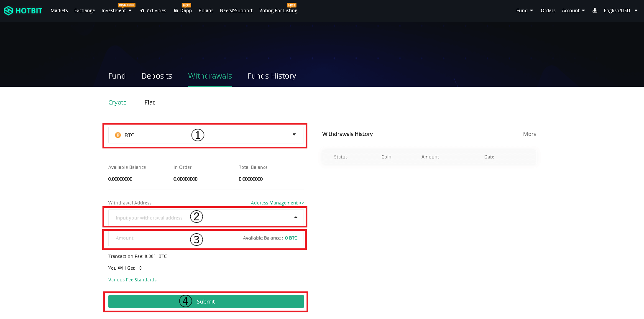Select the Crypto sub-tab
The height and width of the screenshot is (319, 644).
tap(118, 102)
